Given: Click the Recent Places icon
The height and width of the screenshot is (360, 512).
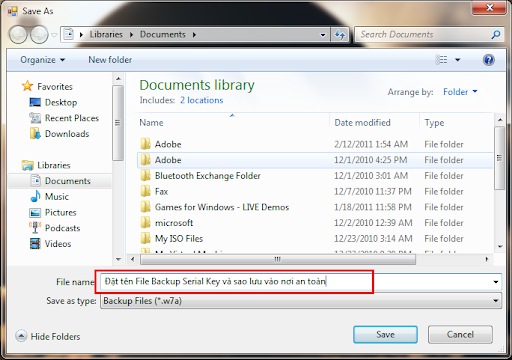Looking at the screenshot, I should coord(35,118).
